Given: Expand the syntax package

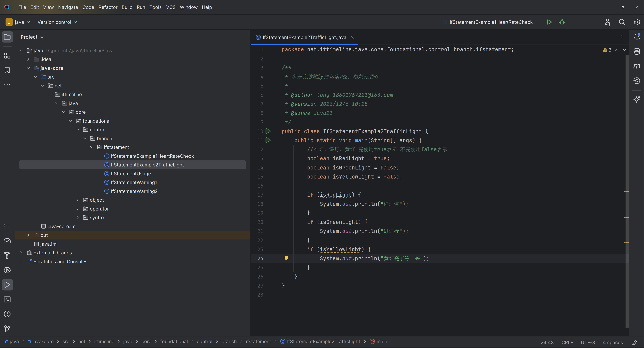Looking at the screenshot, I should click(x=77, y=217).
